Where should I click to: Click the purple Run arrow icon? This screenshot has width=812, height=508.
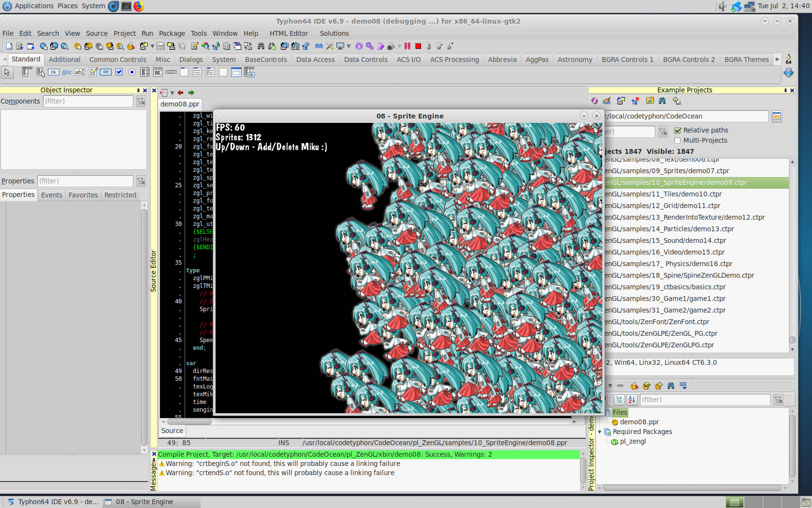pyautogui.click(x=381, y=46)
